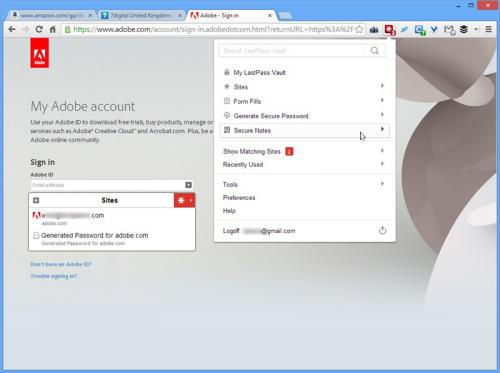Viewport: 500px width, 373px height.
Task: Open Recently Used in LastPass menu
Action: click(305, 164)
